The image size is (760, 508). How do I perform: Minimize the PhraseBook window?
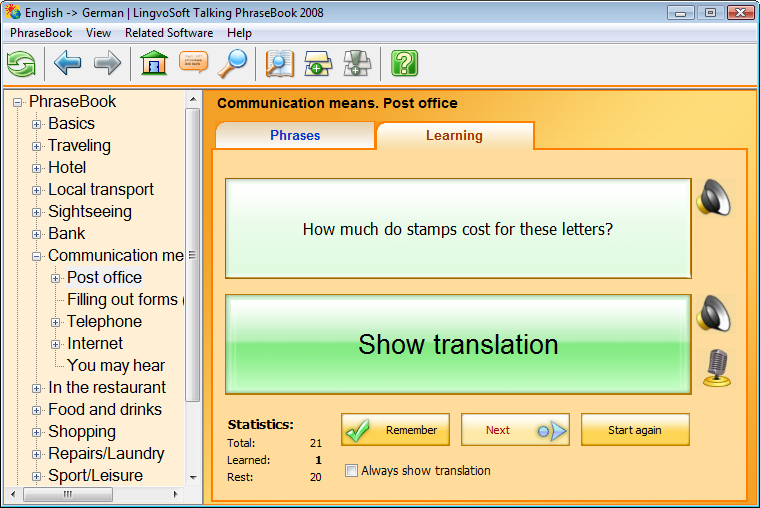click(681, 13)
